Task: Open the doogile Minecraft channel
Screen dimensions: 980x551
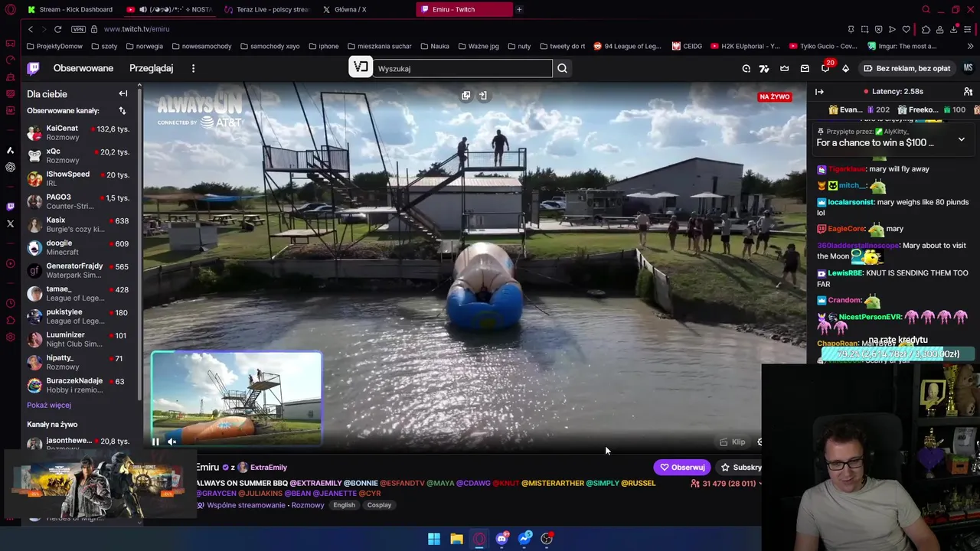Action: pos(80,248)
